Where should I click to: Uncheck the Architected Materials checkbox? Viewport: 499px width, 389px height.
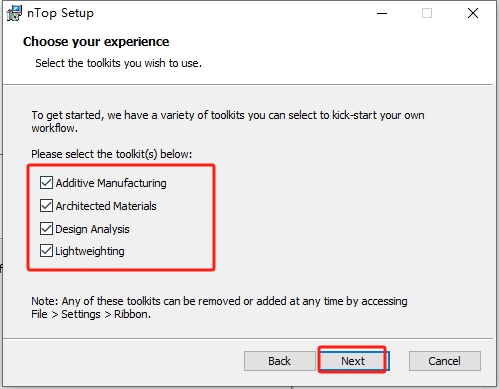(46, 206)
